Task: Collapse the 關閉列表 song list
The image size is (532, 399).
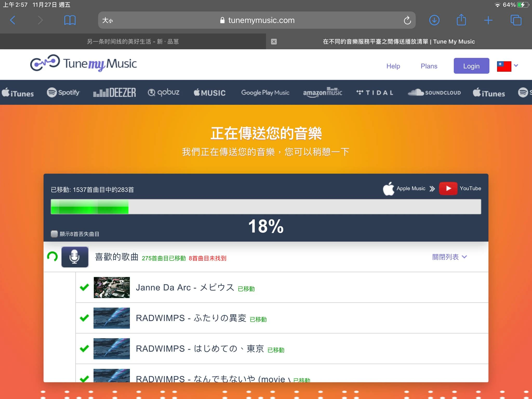Action: [449, 257]
